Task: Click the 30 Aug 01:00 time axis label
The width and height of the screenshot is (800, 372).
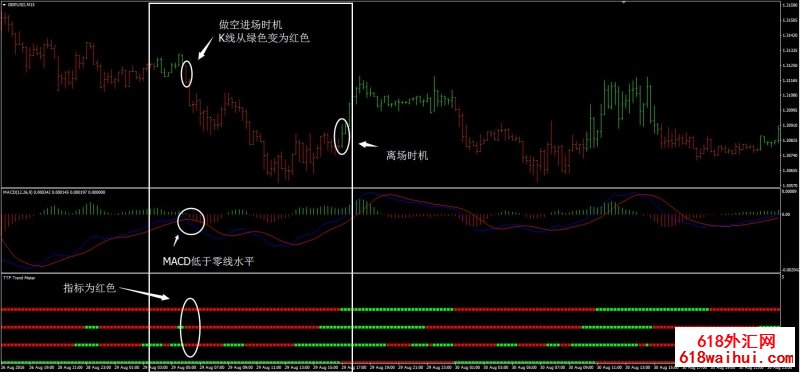Action: click(x=467, y=367)
